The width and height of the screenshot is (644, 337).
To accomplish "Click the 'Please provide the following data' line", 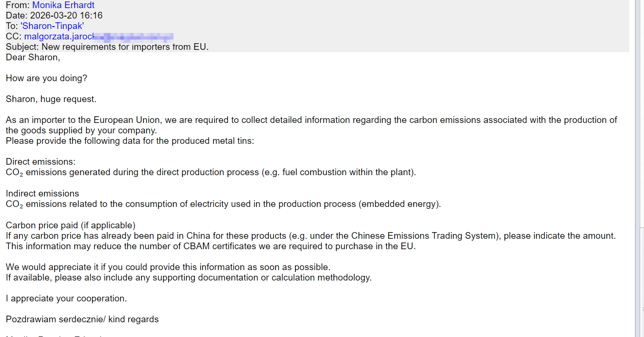I will [x=130, y=141].
